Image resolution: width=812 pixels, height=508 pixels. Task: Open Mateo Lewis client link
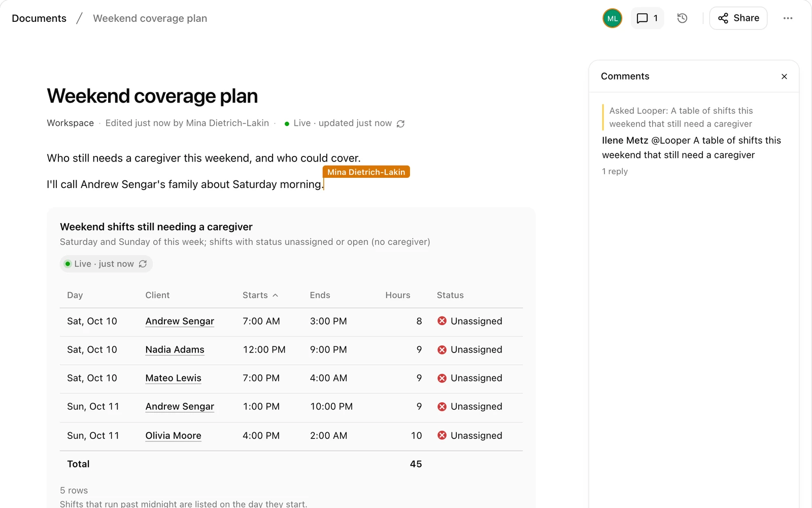point(173,378)
